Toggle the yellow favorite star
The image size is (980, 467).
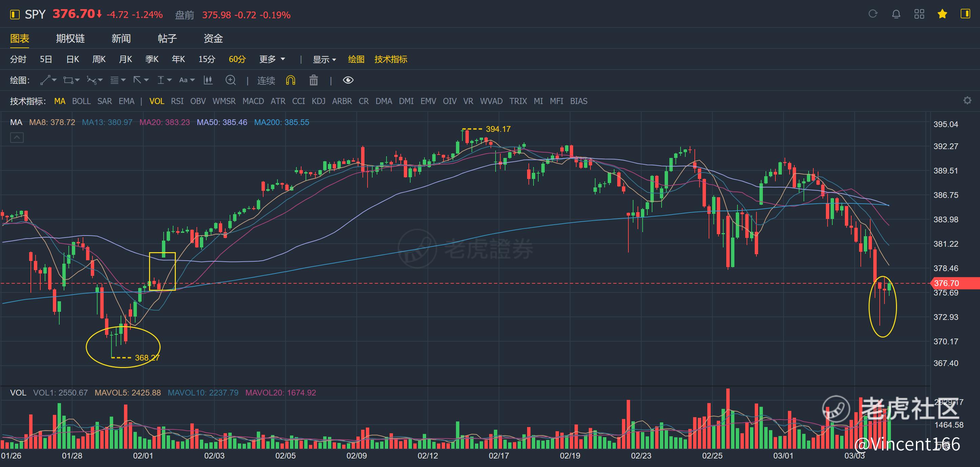pos(942,14)
